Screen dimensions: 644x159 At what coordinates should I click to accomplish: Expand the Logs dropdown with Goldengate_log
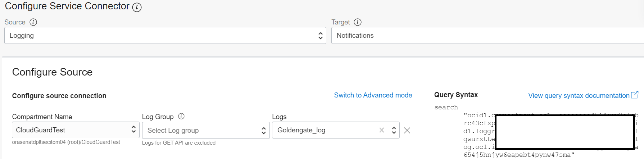(x=394, y=130)
